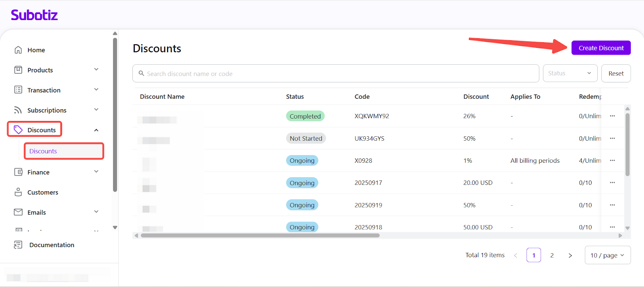This screenshot has width=644, height=287.
Task: Click the Reset filter button
Action: tap(616, 74)
